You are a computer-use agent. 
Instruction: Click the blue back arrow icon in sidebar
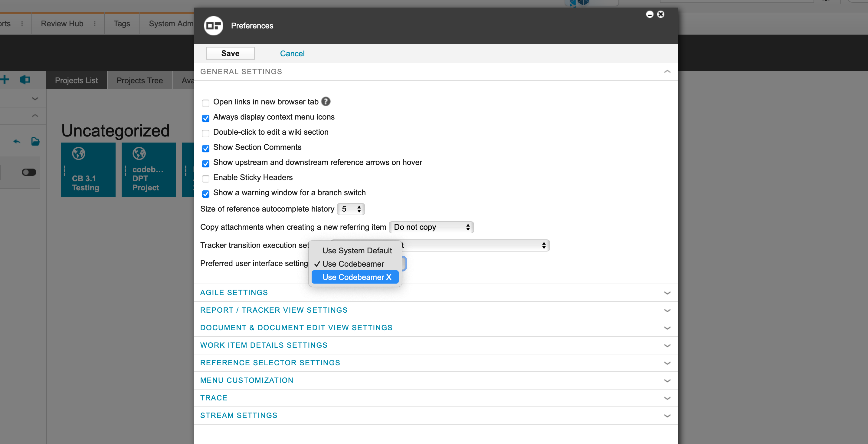[x=17, y=141]
